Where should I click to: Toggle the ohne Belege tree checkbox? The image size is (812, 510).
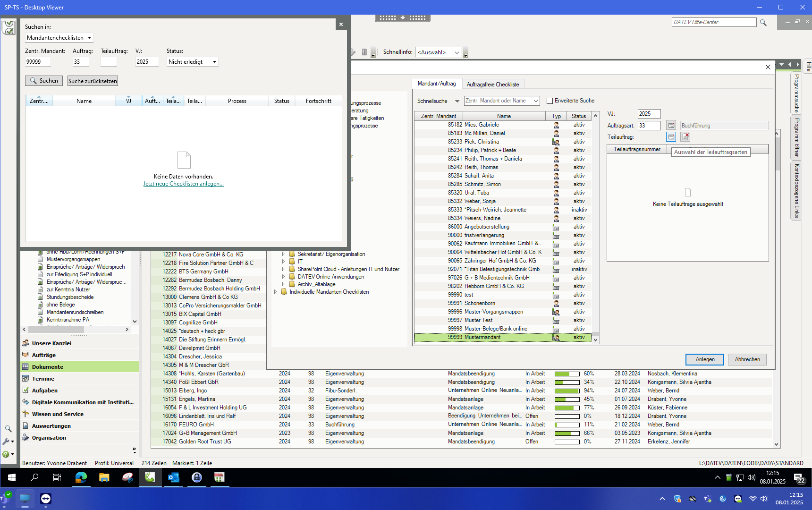click(41, 305)
